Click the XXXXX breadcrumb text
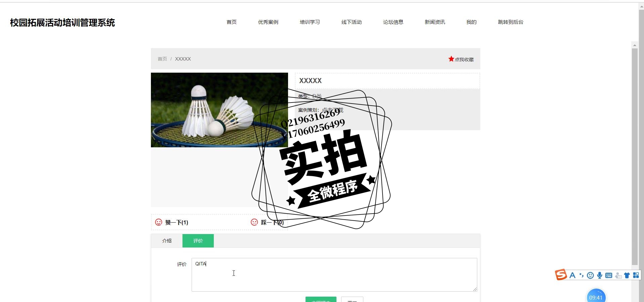The height and width of the screenshot is (302, 644). pos(183,59)
